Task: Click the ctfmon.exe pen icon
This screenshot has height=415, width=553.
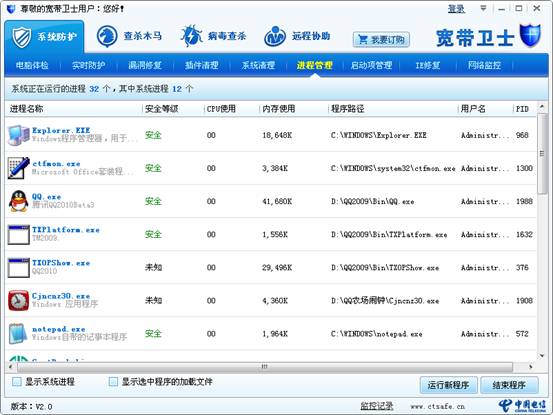Action: 19,168
